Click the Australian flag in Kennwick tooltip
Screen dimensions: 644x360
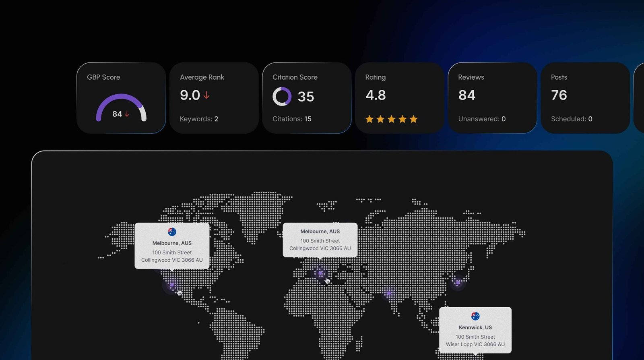click(x=475, y=316)
